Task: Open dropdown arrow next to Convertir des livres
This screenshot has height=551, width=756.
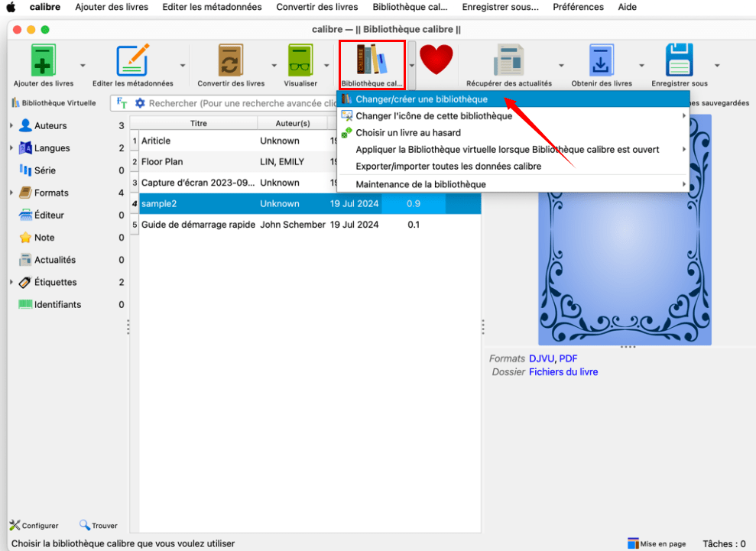Action: coord(274,65)
